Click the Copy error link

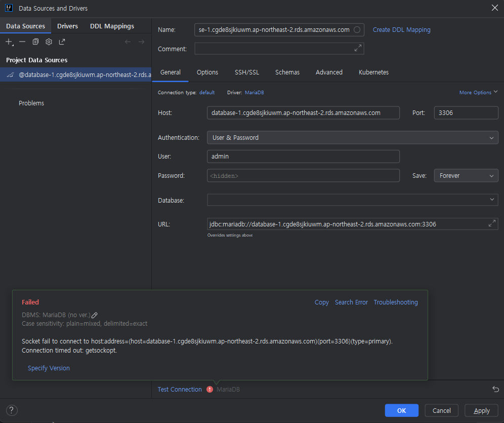tap(321, 302)
